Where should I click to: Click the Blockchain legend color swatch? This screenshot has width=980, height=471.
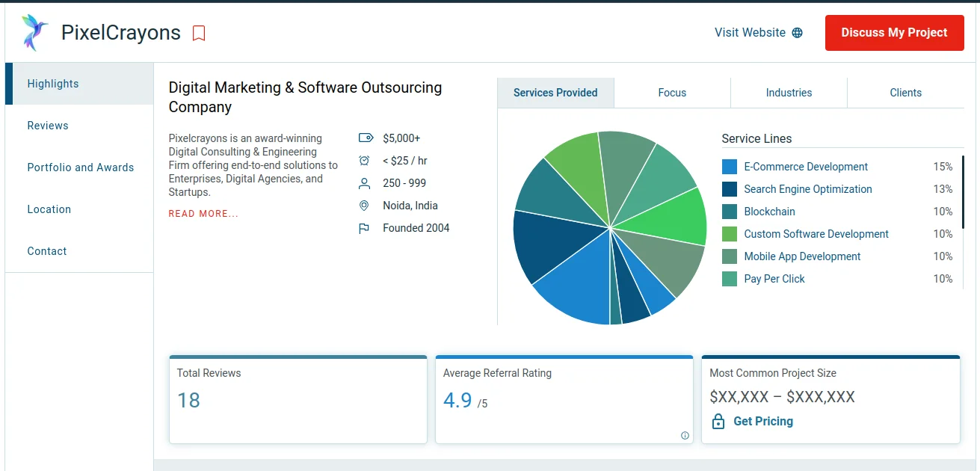click(730, 212)
